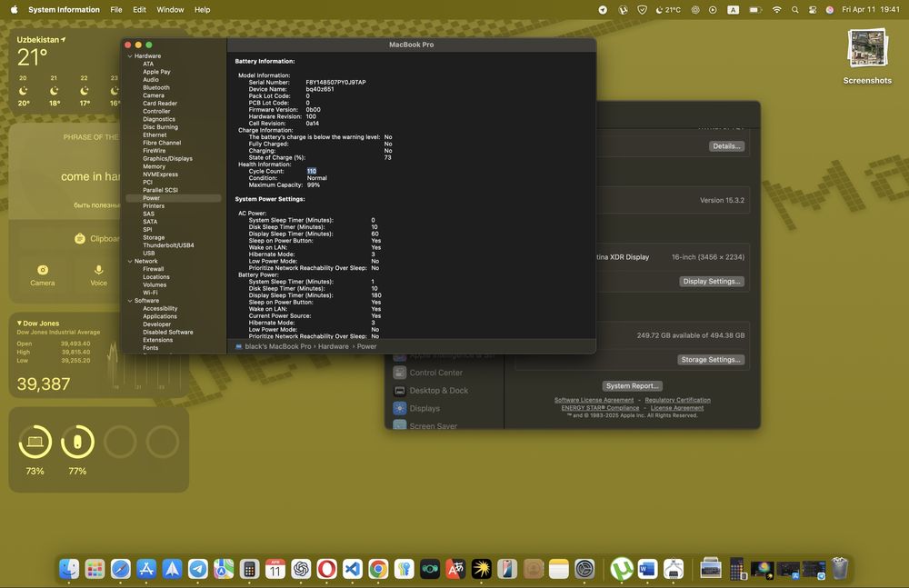This screenshot has height=588, width=909.
Task: Launch Opera browser from the dock
Action: click(326, 569)
